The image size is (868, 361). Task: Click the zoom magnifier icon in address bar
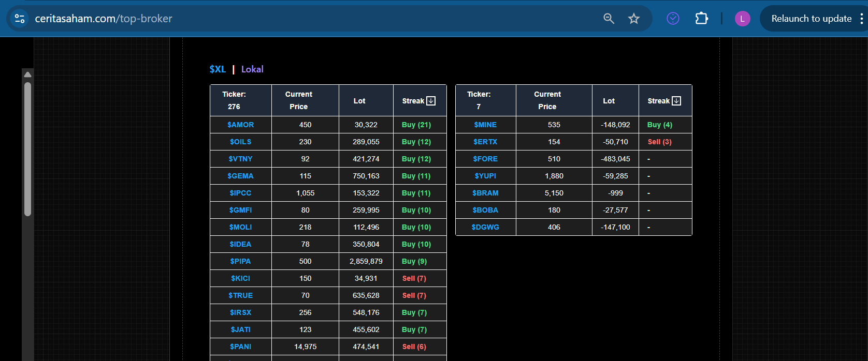click(609, 19)
